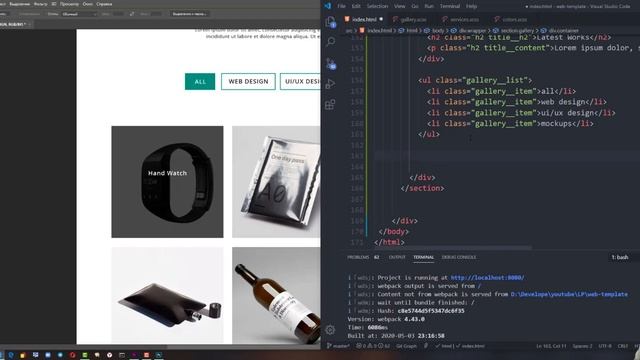Click the Photoshop document tab
This screenshot has width=640, height=360.
tap(16, 24)
